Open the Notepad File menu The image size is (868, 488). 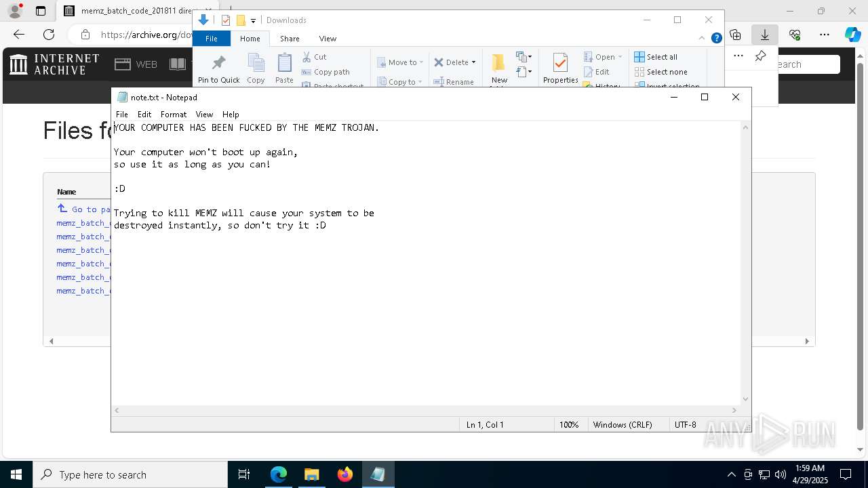click(122, 115)
